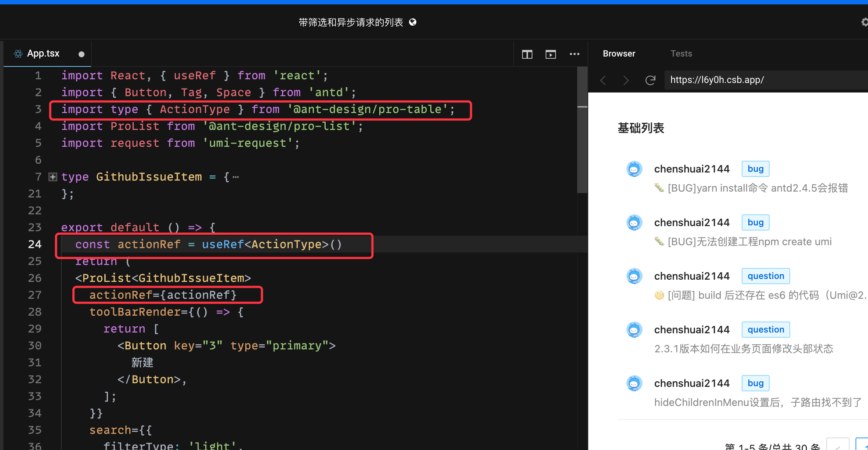
Task: Toggle the 'bug' tag on the first issue
Action: [x=755, y=168]
